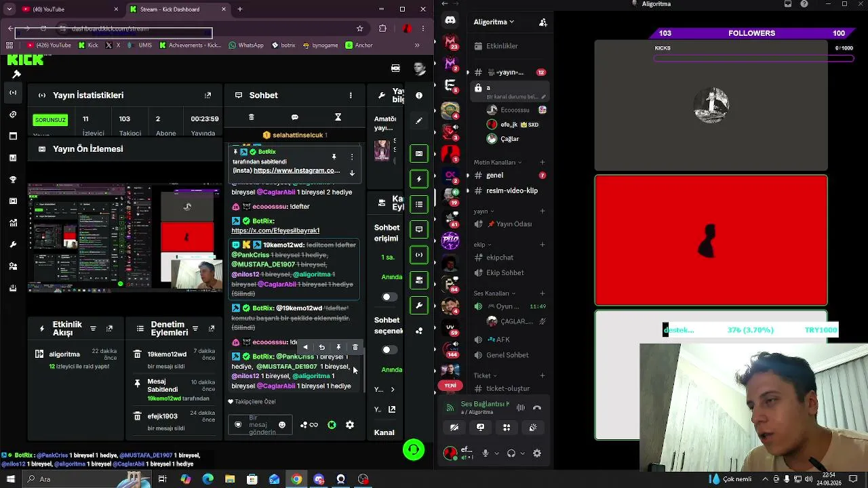Open the botrix bookmark
The height and width of the screenshot is (488, 868).
(x=283, y=45)
